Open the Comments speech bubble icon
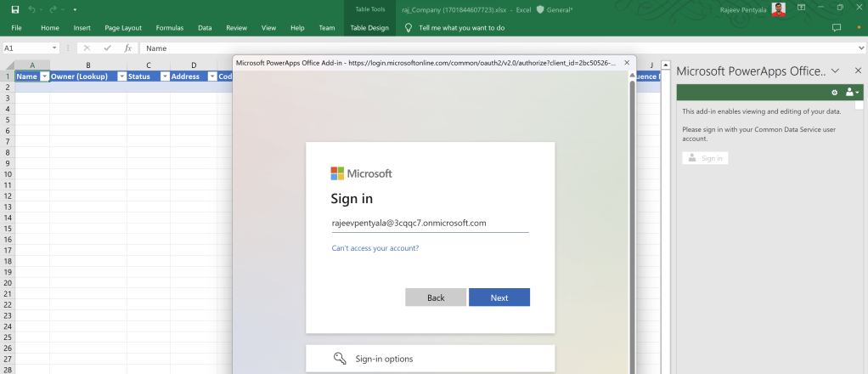 (836, 28)
